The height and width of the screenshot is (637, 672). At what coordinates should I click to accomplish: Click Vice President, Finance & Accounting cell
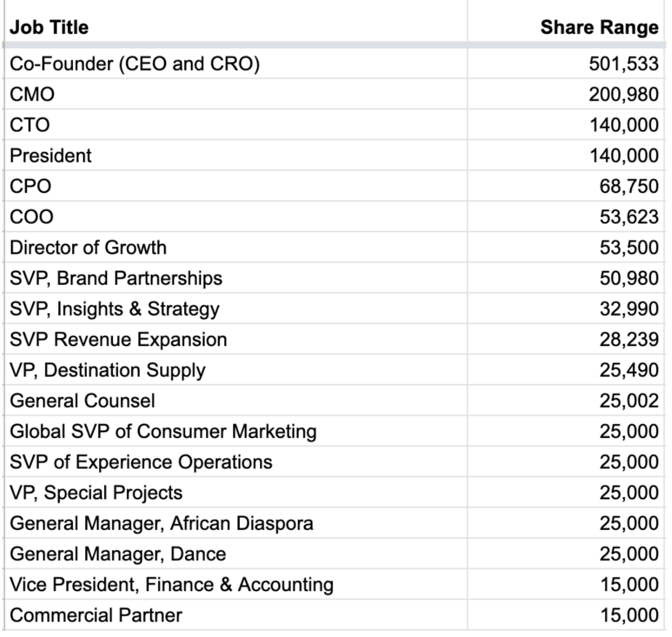(171, 585)
